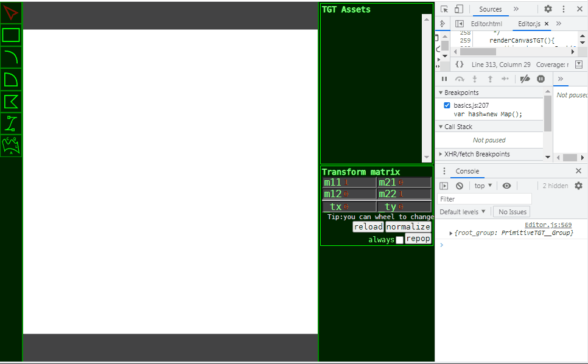Click the tx translation value field
The image size is (588, 364).
[349, 206]
